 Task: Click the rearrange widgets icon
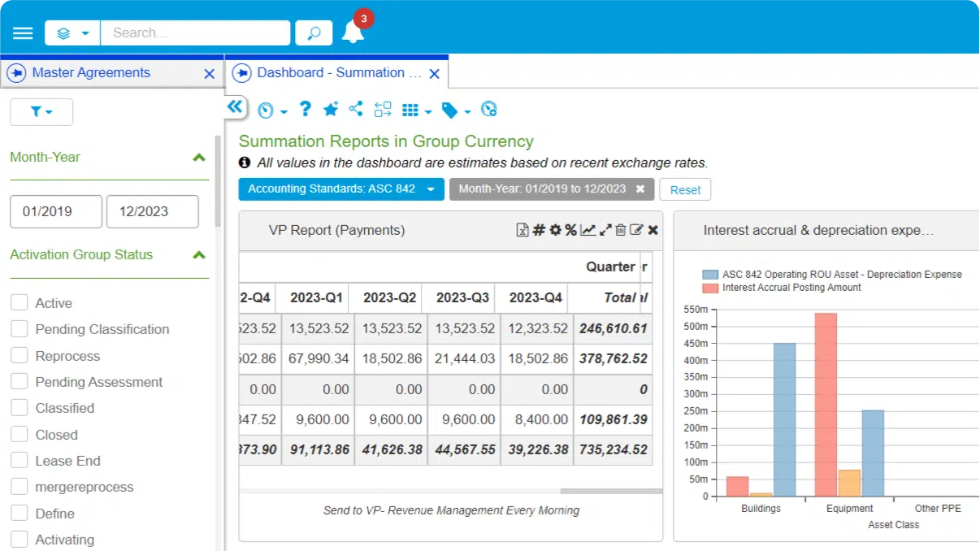coord(383,109)
